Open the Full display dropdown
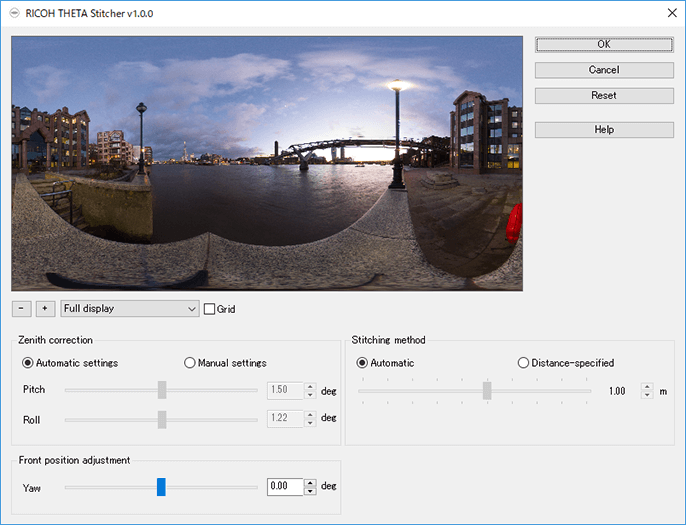 pyautogui.click(x=130, y=309)
